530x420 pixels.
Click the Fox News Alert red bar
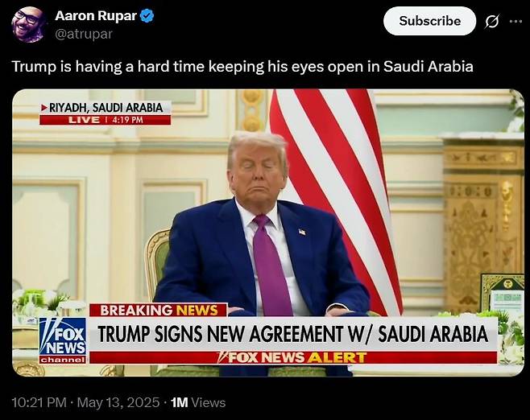point(293,357)
